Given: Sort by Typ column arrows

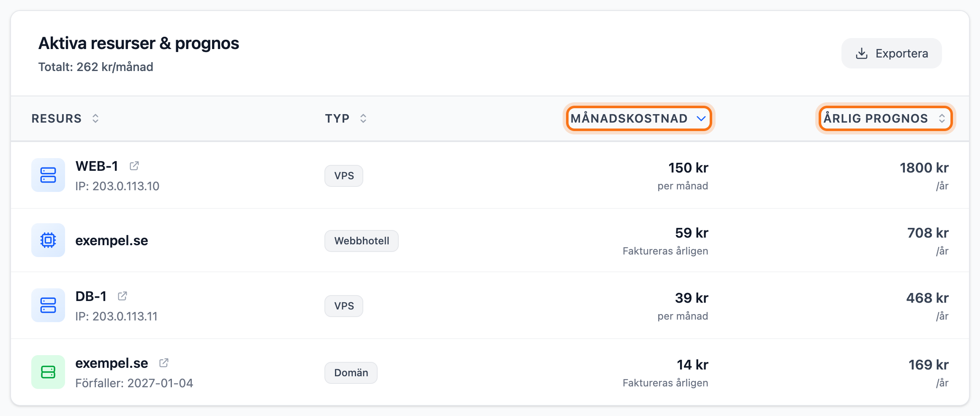Looking at the screenshot, I should 363,118.
